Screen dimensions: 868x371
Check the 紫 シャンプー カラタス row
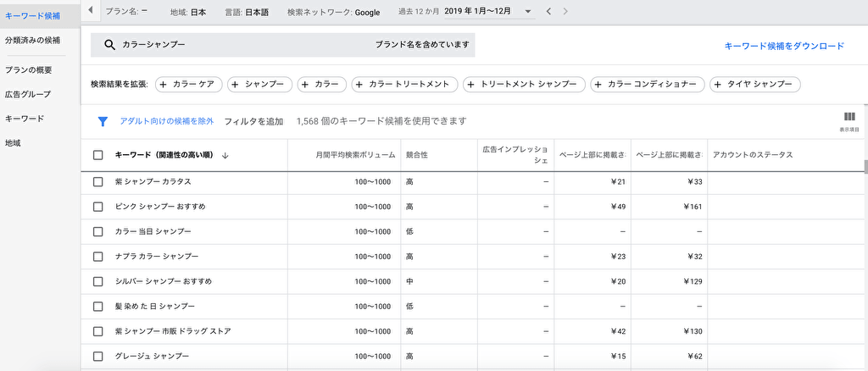click(x=98, y=182)
